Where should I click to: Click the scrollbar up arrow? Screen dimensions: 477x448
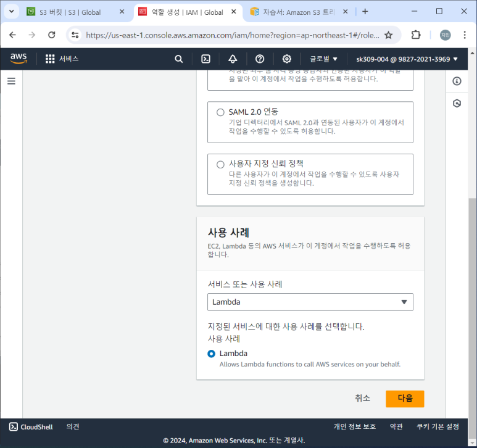tap(472, 53)
